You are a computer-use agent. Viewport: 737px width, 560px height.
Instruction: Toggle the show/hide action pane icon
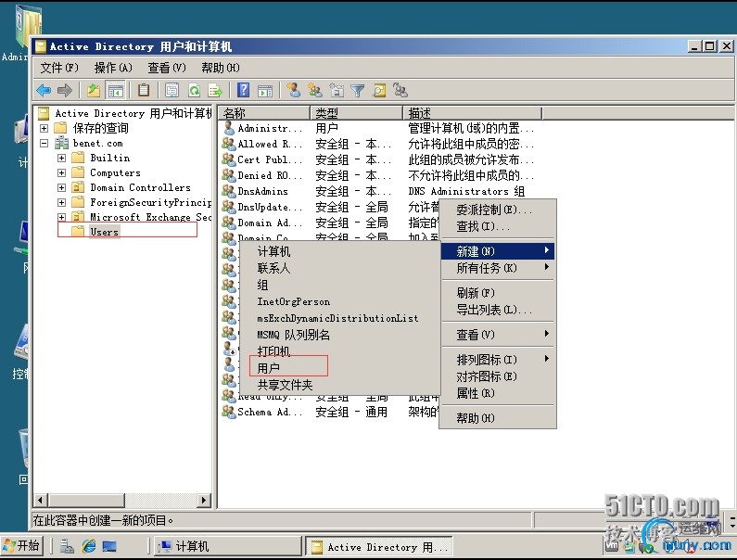tap(265, 90)
